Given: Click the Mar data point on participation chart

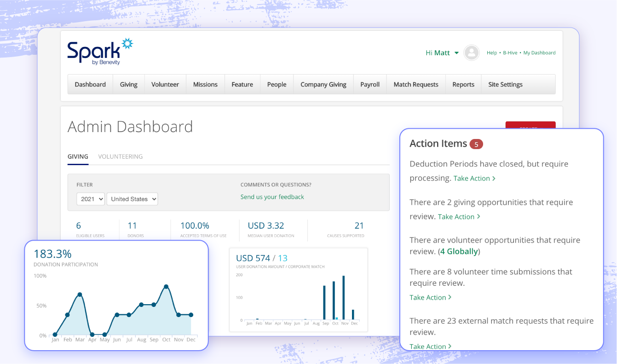Looking at the screenshot, I should [80, 294].
